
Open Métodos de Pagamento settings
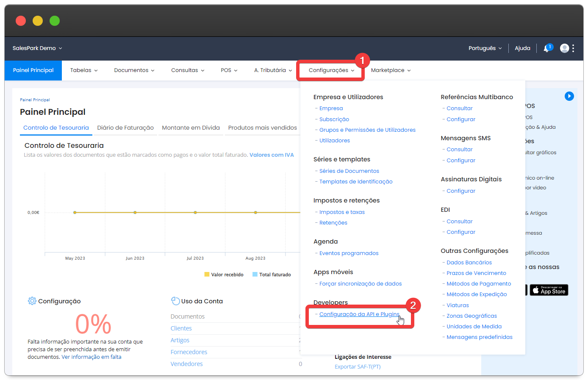pyautogui.click(x=479, y=284)
